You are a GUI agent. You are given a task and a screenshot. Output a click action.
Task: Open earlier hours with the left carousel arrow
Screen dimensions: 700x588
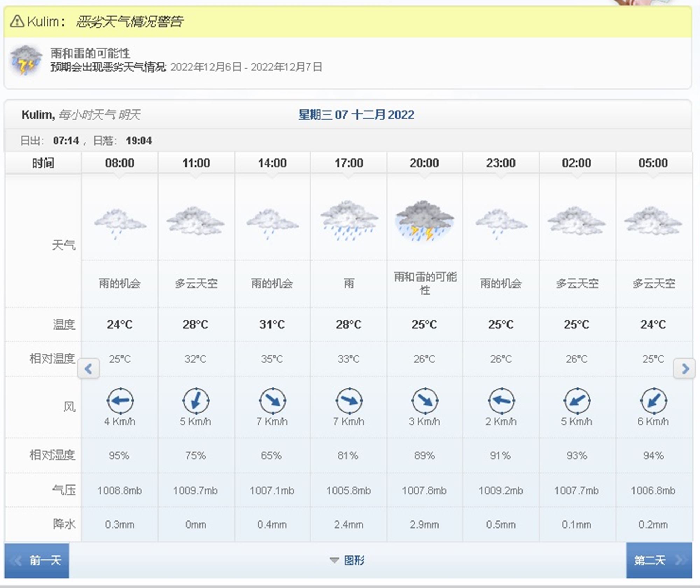click(x=89, y=368)
